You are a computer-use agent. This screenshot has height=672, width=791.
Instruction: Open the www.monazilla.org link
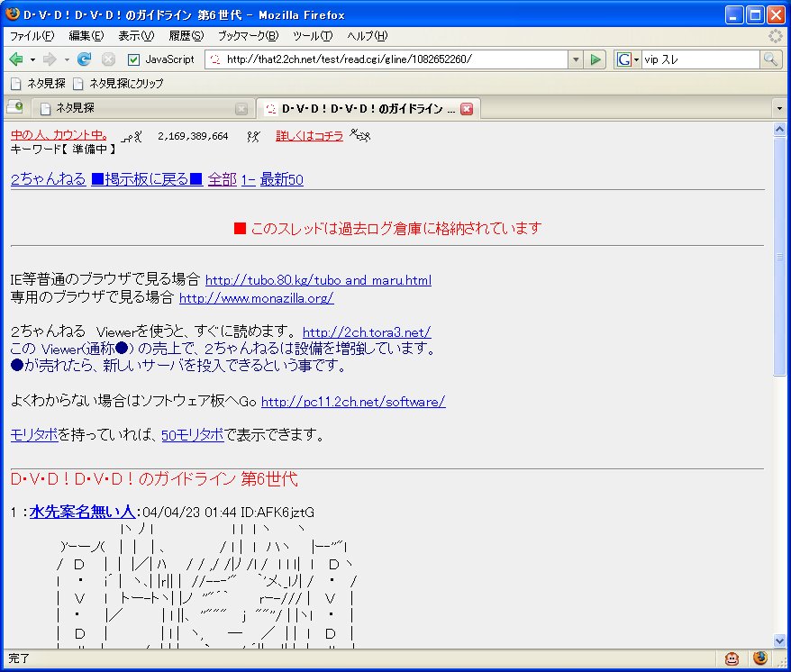[257, 297]
